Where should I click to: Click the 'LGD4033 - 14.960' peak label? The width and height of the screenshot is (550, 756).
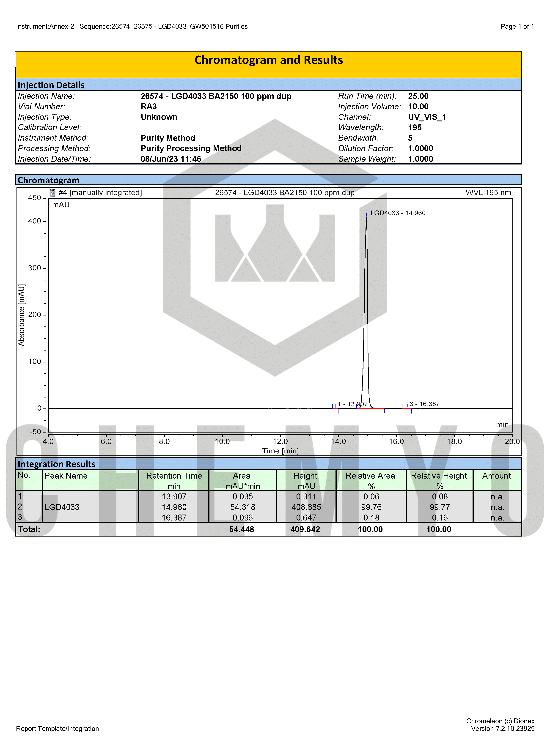pyautogui.click(x=398, y=213)
